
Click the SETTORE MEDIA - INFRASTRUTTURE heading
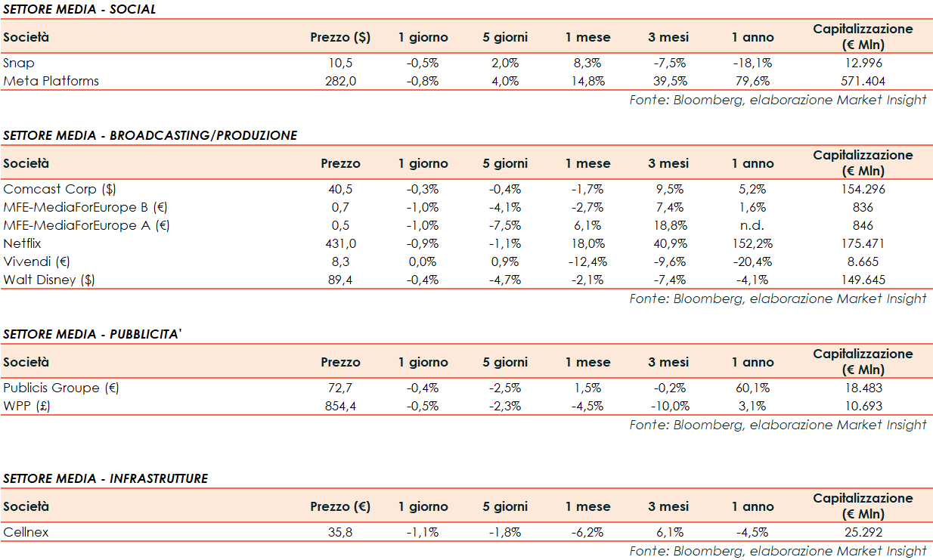click(105, 479)
